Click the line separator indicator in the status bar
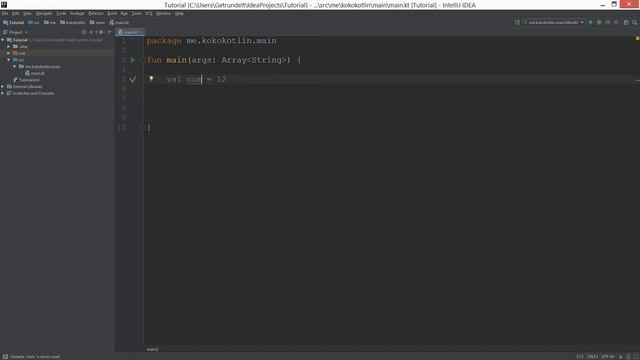The image size is (640, 360). tap(592, 357)
